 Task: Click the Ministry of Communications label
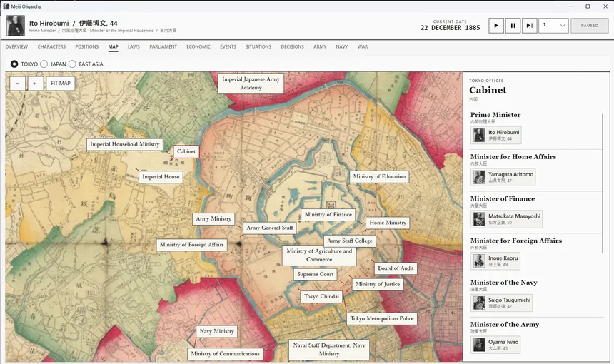(x=225, y=354)
